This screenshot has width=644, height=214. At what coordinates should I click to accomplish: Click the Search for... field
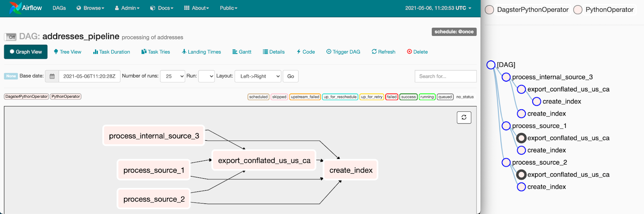click(446, 76)
